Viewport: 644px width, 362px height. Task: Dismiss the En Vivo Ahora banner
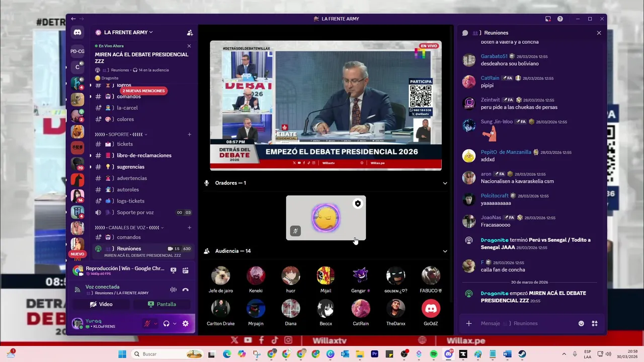pyautogui.click(x=189, y=46)
